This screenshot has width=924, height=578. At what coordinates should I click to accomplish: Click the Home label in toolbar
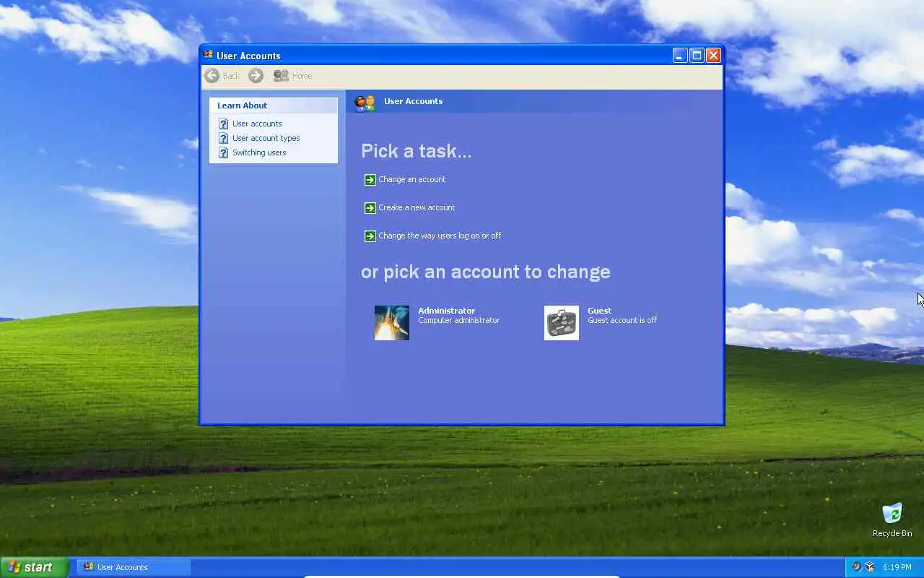coord(302,76)
